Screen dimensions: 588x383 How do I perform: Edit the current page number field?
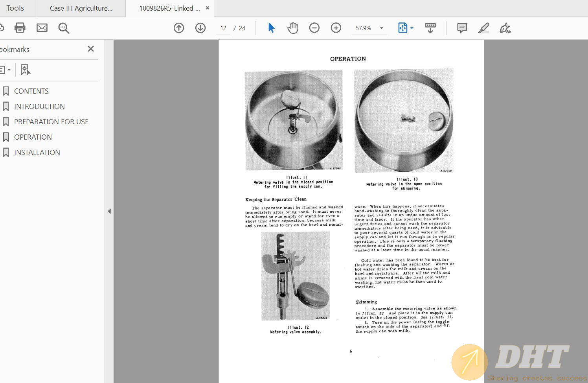coord(223,28)
